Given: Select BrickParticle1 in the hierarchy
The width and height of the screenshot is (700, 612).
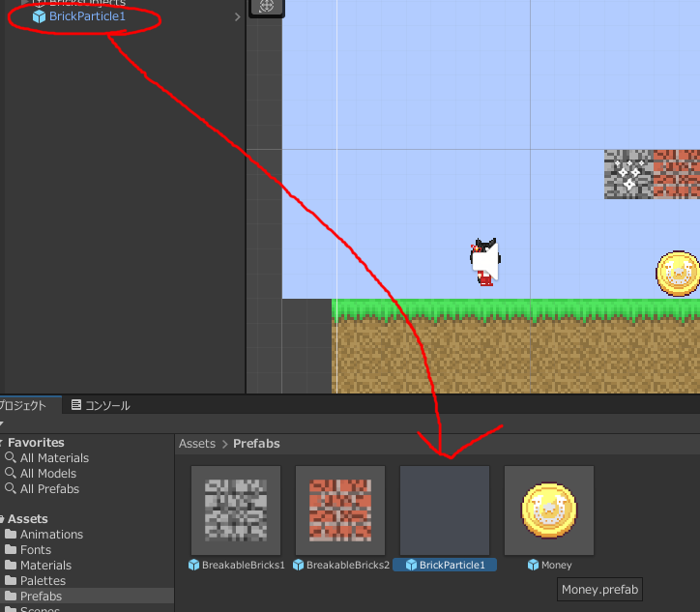Looking at the screenshot, I should (87, 16).
